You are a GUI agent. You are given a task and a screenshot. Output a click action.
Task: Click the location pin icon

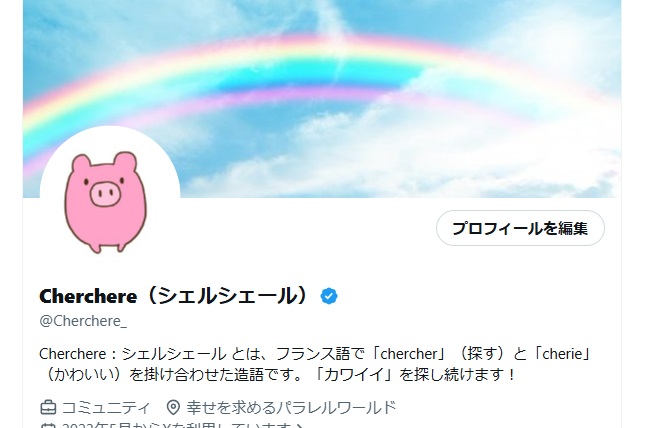[173, 408]
